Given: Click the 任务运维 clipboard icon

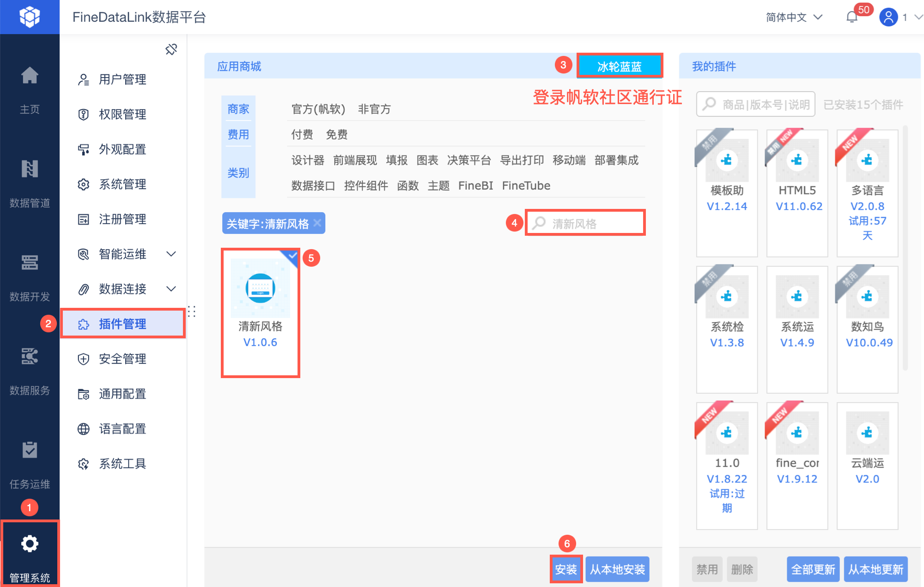Looking at the screenshot, I should point(30,450).
